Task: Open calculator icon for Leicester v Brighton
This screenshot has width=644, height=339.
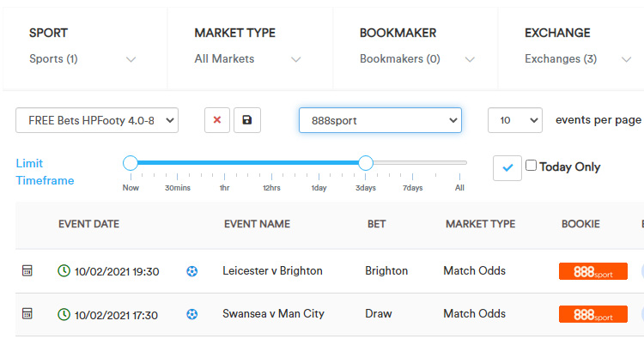Action: [x=27, y=270]
